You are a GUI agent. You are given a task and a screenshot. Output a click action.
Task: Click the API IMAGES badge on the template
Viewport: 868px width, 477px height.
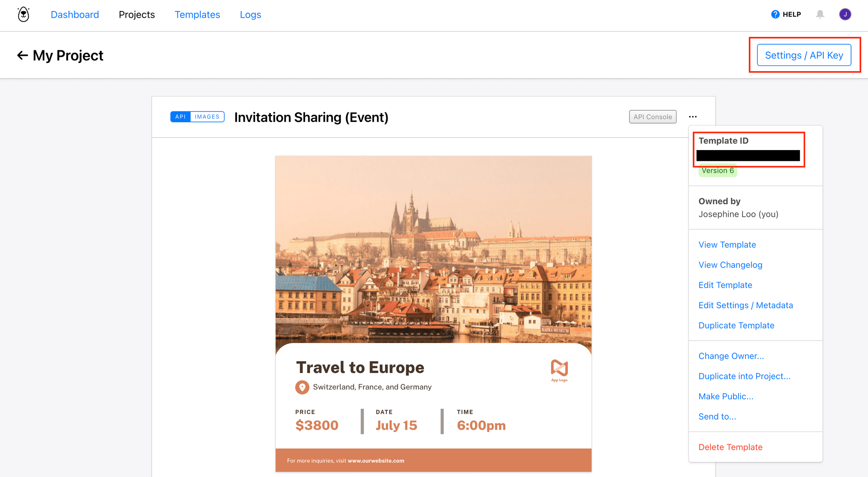click(197, 117)
